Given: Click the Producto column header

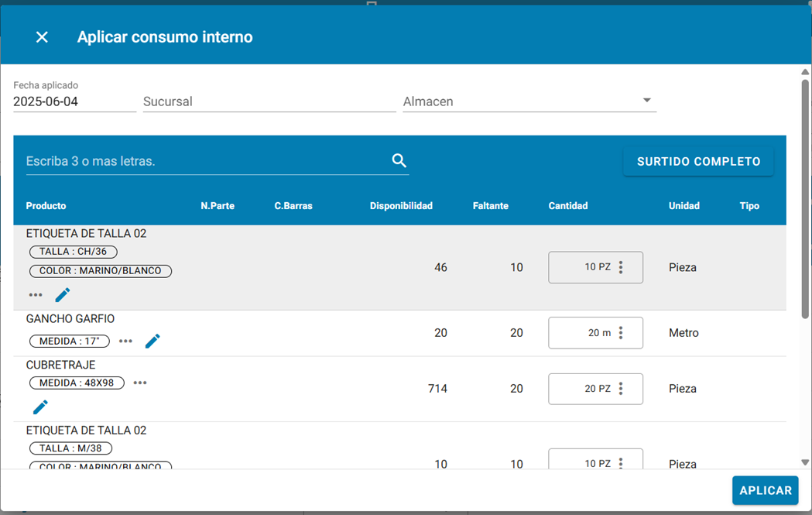Looking at the screenshot, I should pos(46,206).
